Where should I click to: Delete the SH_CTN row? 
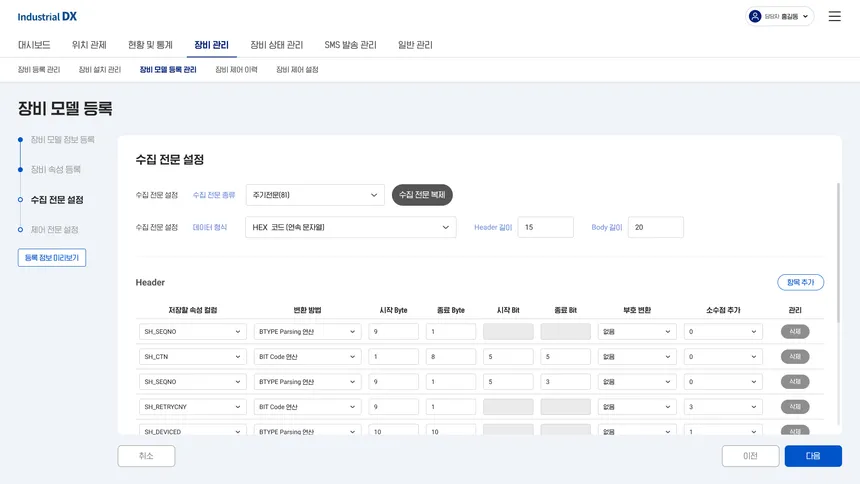(795, 357)
